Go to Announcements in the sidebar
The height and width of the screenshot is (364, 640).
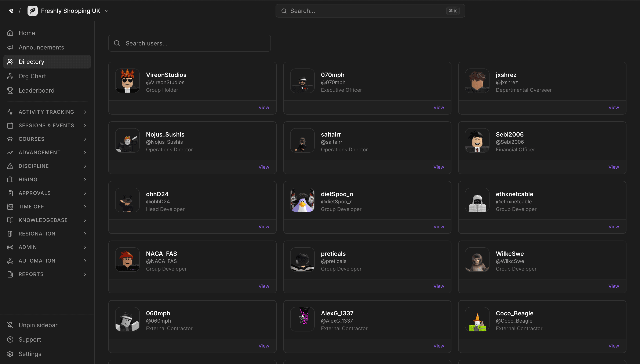coord(41,48)
